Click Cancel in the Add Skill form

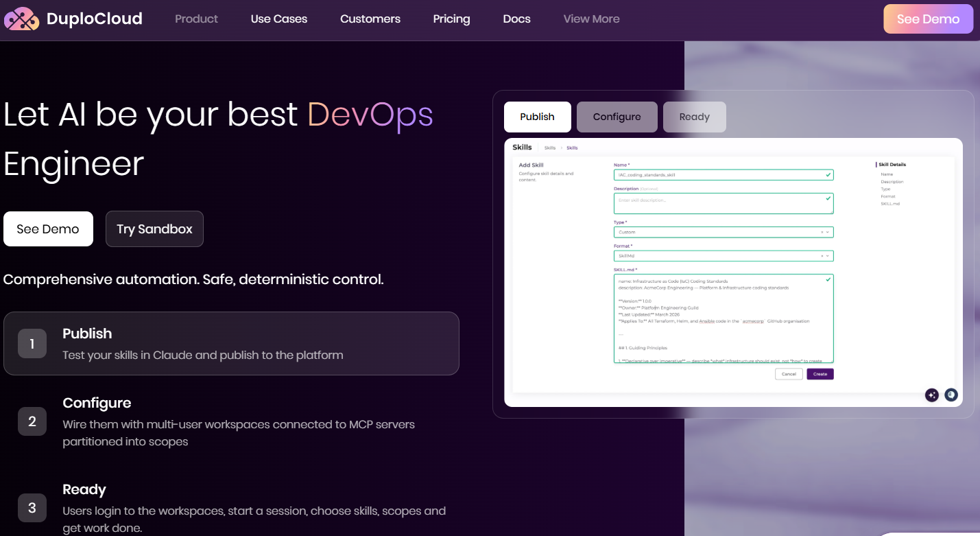pos(789,374)
